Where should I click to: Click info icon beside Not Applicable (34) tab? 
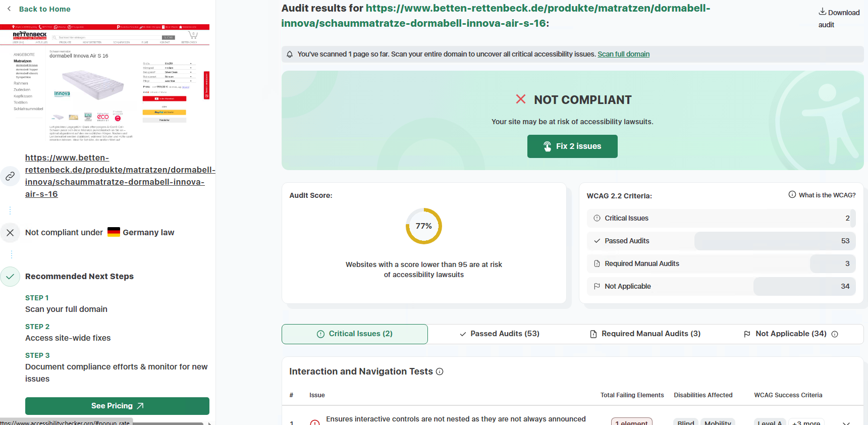[835, 334]
